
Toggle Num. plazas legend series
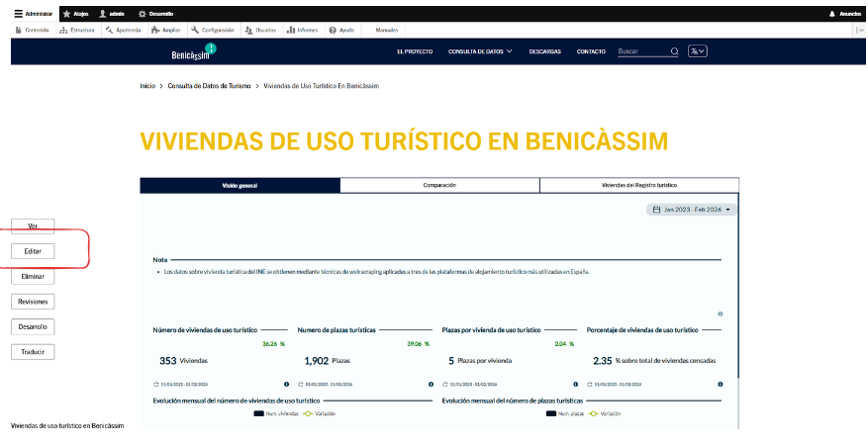click(x=565, y=413)
